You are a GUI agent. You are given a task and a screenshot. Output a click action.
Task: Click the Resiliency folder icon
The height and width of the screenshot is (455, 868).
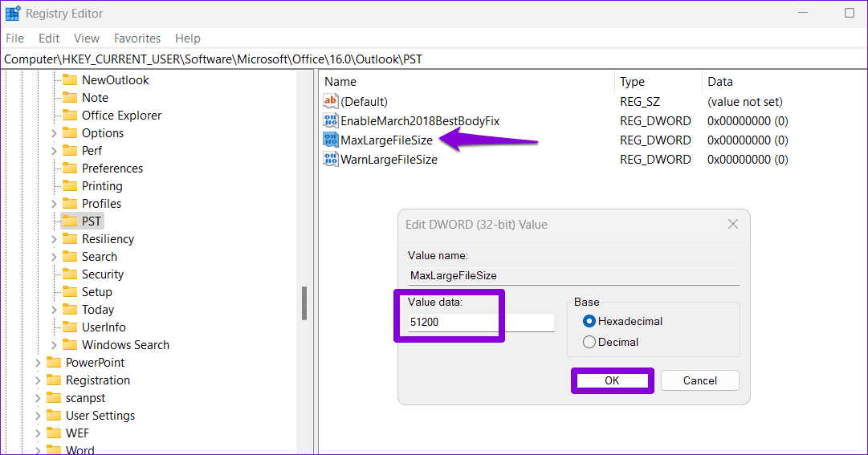click(x=70, y=239)
